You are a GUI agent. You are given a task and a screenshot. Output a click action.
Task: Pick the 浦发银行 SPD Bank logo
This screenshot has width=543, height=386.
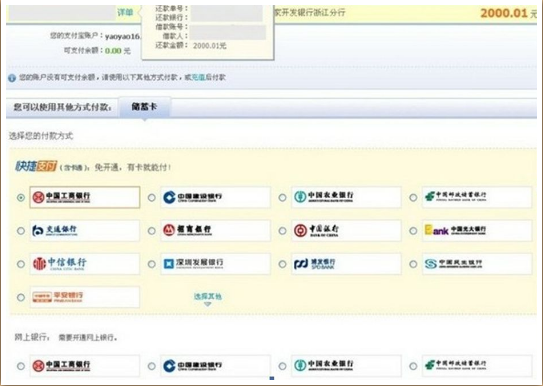click(346, 264)
